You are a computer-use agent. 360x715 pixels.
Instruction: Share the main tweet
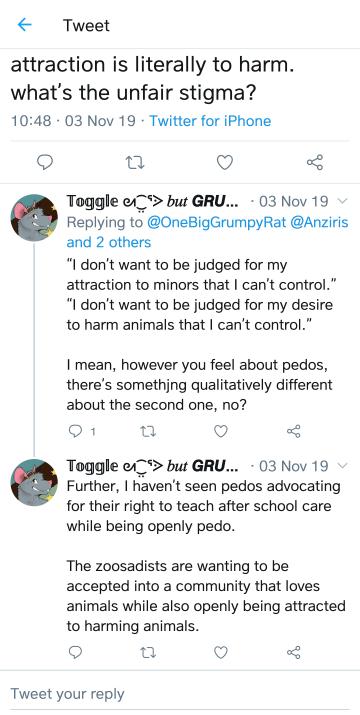315,162
